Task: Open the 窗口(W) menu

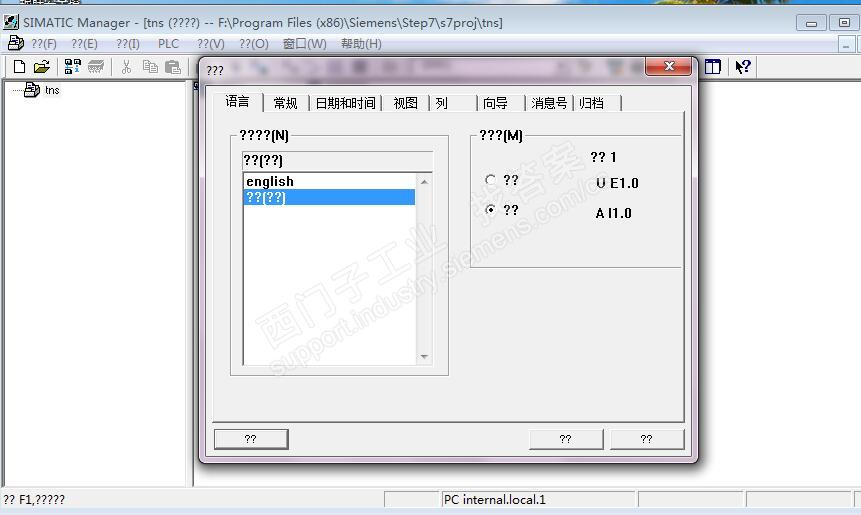Action: pyautogui.click(x=304, y=43)
